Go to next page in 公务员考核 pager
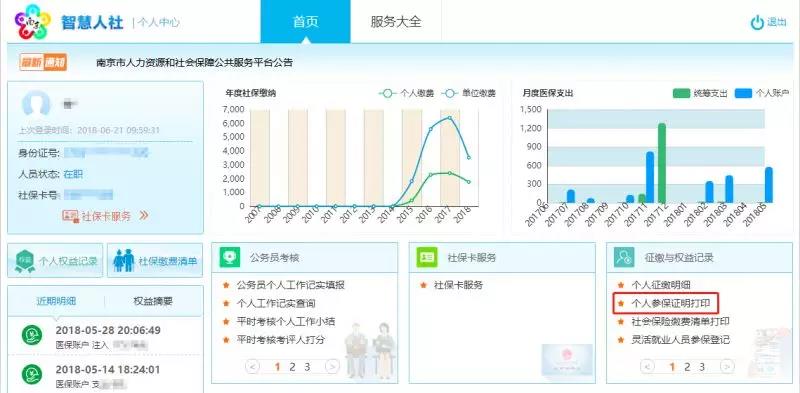This screenshot has width=800, height=393. [332, 366]
